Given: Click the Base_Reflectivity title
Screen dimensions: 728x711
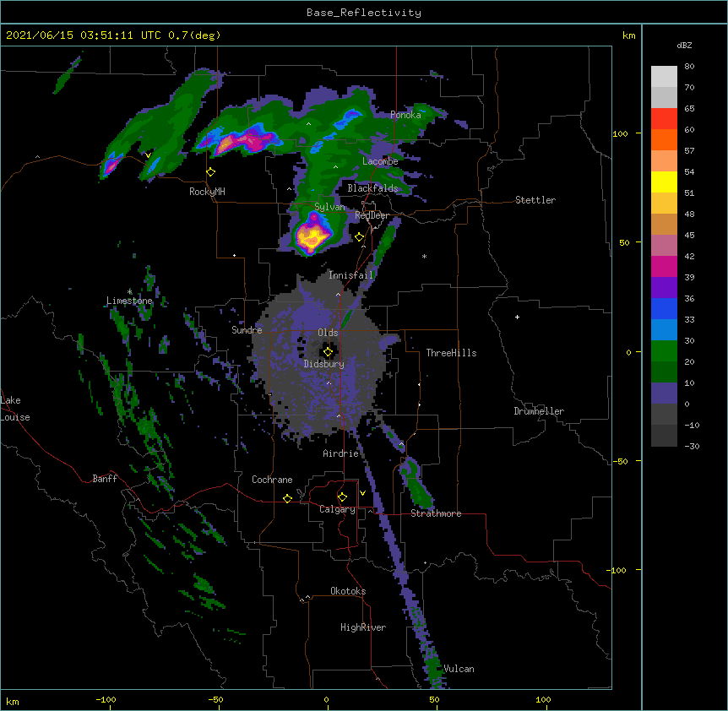Looking at the screenshot, I should (x=364, y=13).
